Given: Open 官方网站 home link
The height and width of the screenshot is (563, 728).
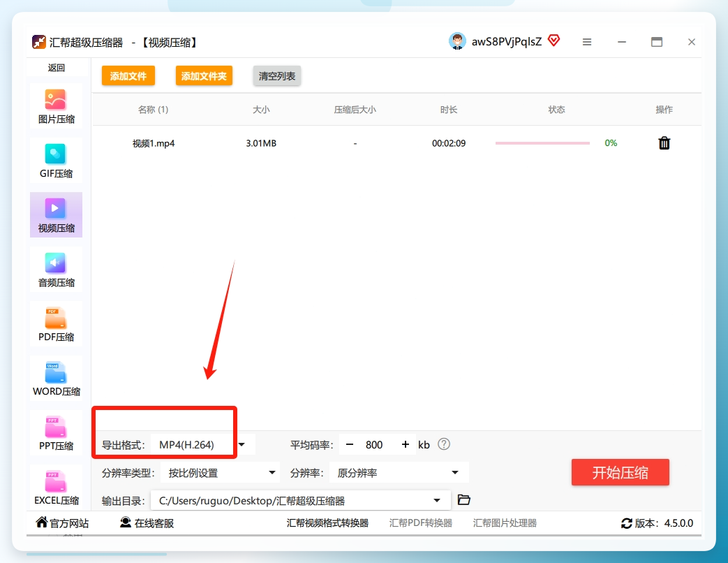Looking at the screenshot, I should tap(62, 523).
